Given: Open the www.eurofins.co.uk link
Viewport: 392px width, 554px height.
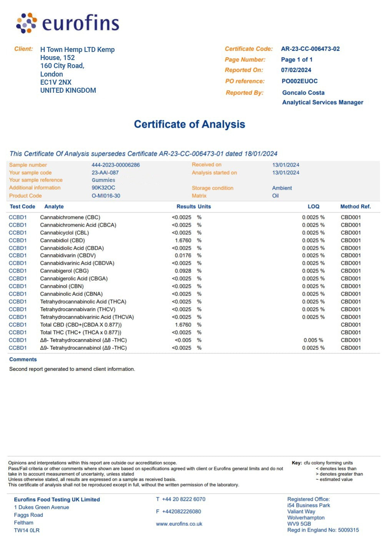Looking at the screenshot, I should 179,524.
